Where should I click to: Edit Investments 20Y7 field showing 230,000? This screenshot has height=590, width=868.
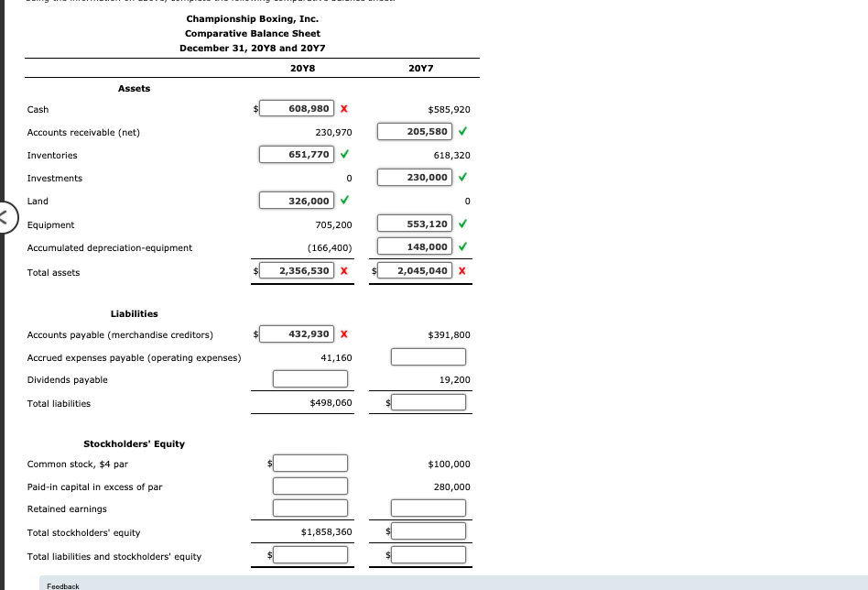[415, 178]
